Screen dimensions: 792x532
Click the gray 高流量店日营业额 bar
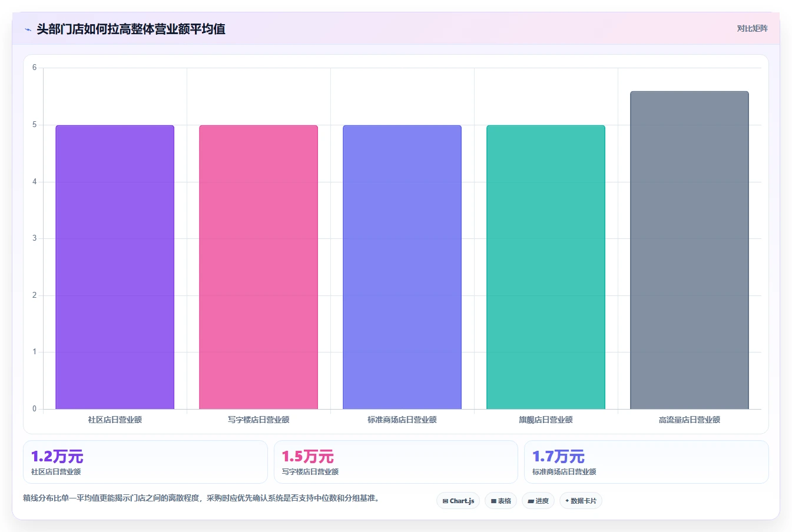tap(690, 250)
